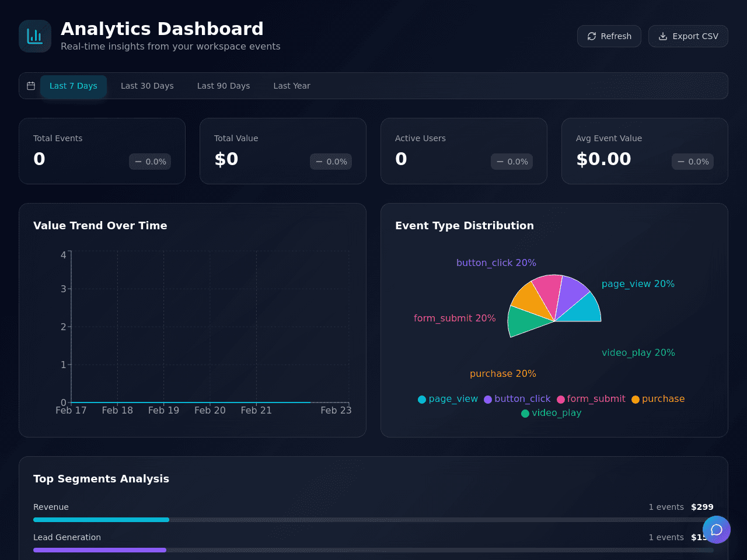Click the calendar icon in date range bar
The height and width of the screenshot is (560, 747).
pos(31,86)
